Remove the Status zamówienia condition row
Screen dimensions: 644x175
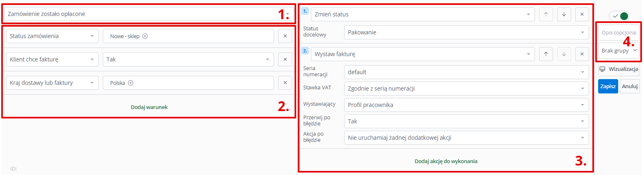[x=285, y=36]
